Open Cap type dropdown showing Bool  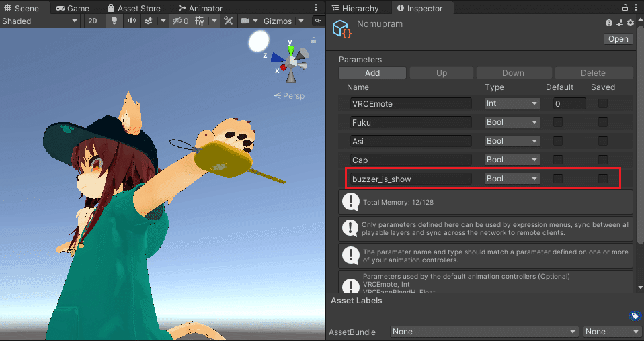click(512, 160)
